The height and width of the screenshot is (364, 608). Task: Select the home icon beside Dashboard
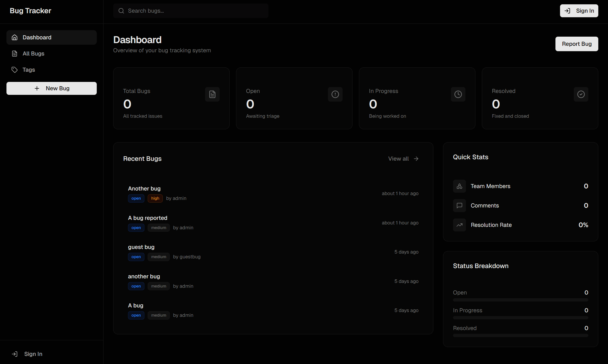(x=15, y=37)
